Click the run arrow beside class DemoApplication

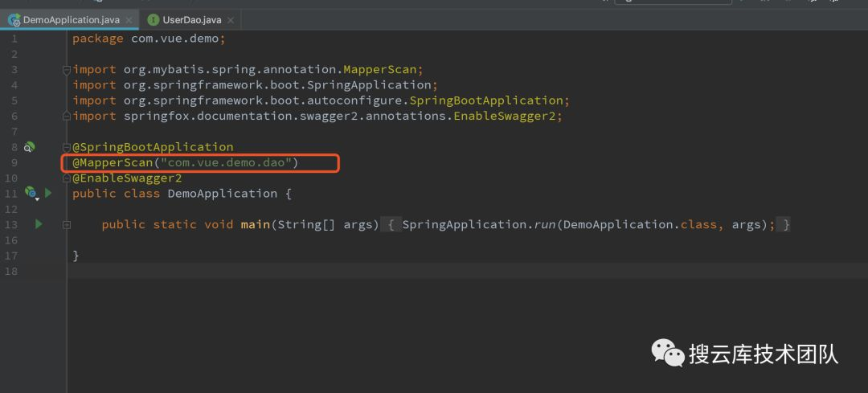[x=48, y=193]
